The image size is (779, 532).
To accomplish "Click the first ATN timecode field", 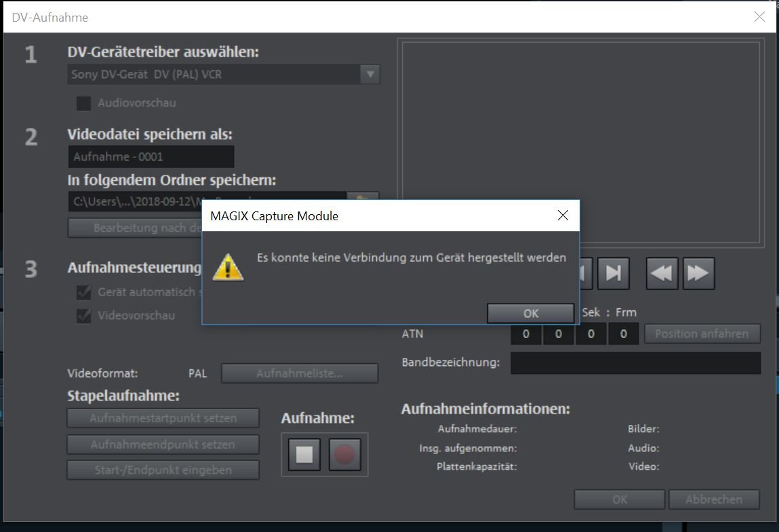I will (x=526, y=334).
